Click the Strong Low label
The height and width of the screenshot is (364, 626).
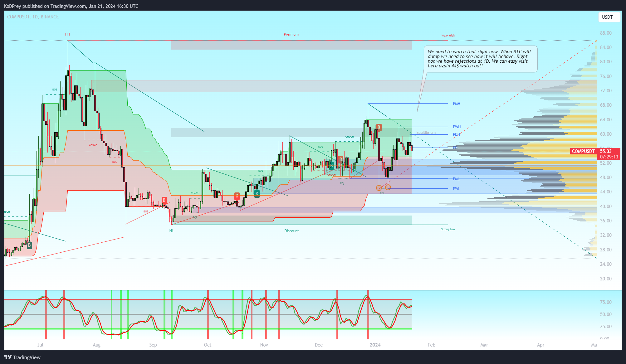pyautogui.click(x=448, y=229)
